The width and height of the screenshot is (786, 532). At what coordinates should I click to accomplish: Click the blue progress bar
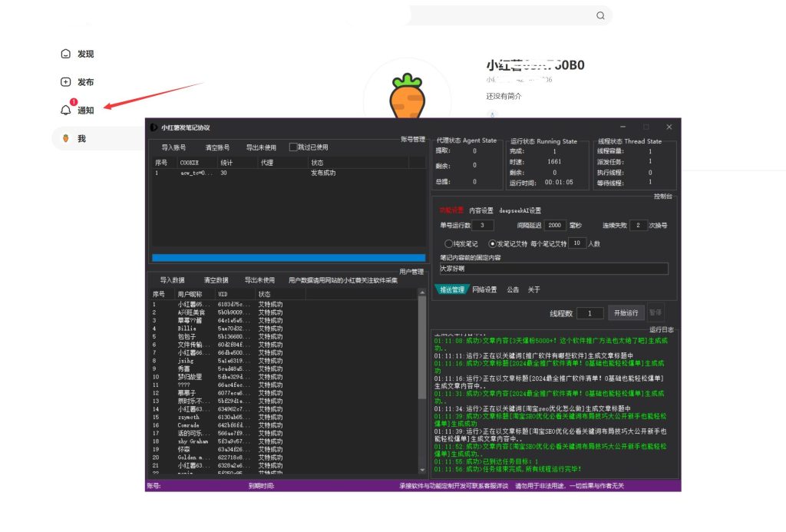[x=289, y=258]
